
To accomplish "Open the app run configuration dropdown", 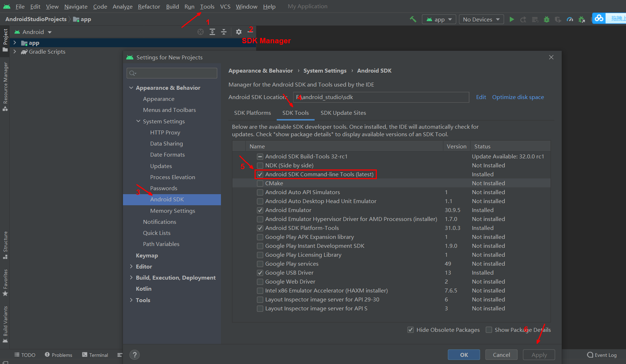I will [x=439, y=19].
